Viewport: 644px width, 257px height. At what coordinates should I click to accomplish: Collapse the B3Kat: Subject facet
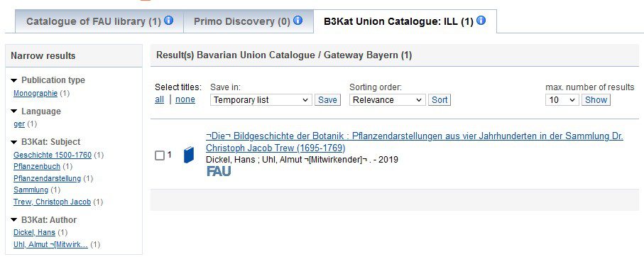pos(14,142)
